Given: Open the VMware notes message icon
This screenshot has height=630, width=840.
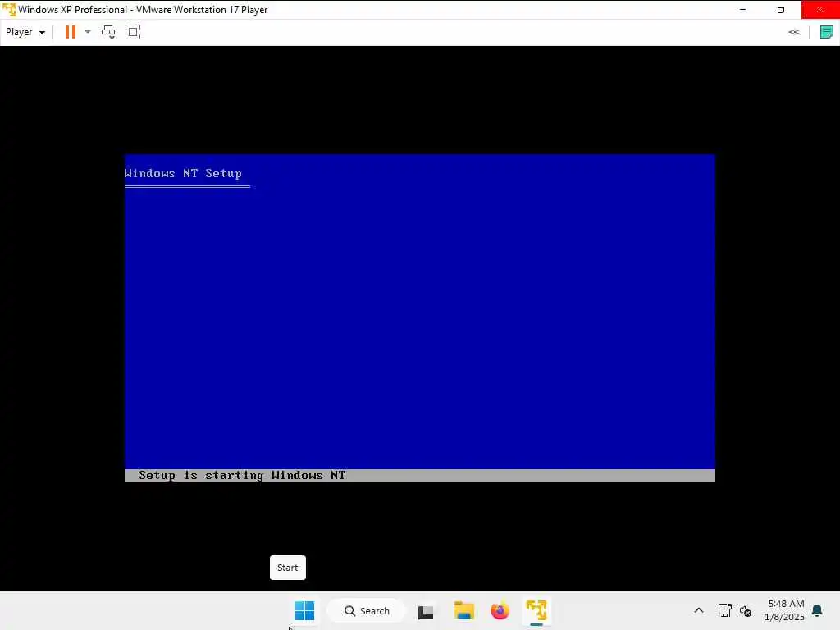Looking at the screenshot, I should [x=827, y=32].
